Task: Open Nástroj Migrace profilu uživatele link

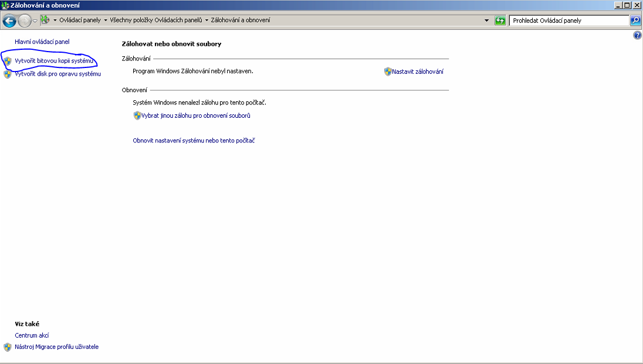Action: 56,347
